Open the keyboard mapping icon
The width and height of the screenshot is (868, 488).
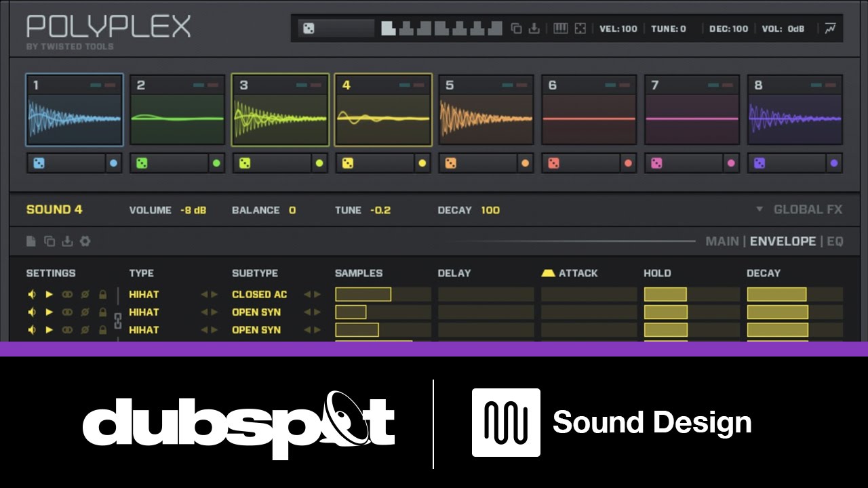561,28
